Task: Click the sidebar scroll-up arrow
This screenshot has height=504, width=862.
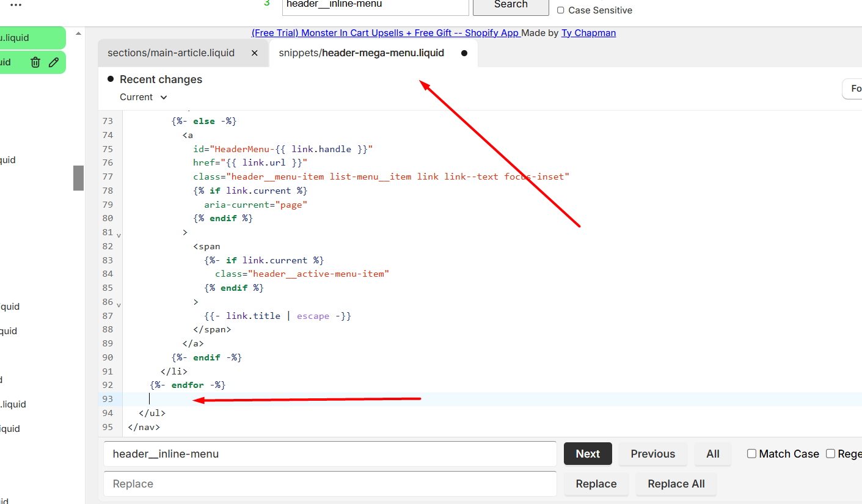Action: pos(78,34)
